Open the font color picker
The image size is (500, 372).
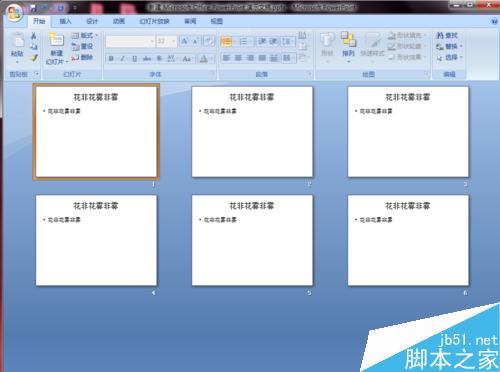click(x=205, y=59)
